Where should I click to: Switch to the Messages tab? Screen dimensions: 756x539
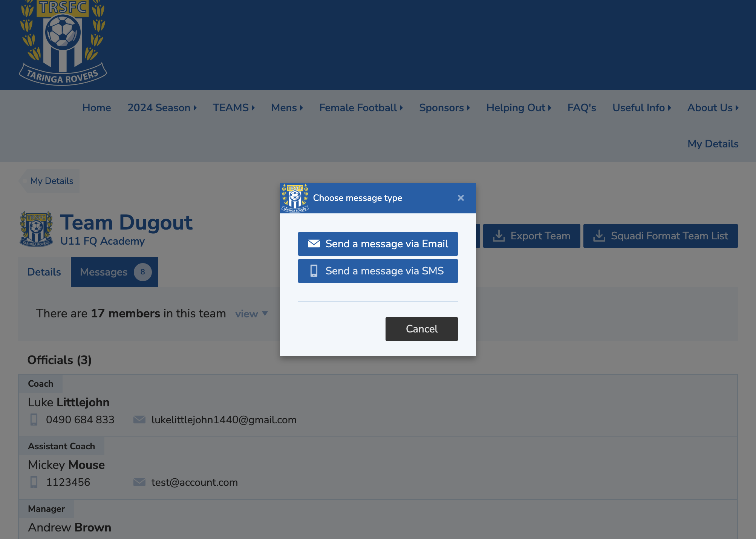pos(114,272)
